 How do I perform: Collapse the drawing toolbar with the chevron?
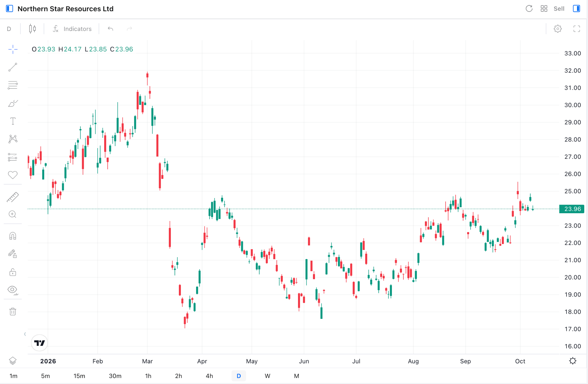point(25,334)
